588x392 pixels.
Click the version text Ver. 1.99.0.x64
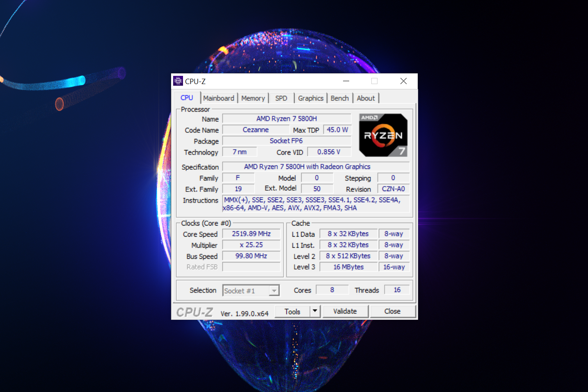245,313
